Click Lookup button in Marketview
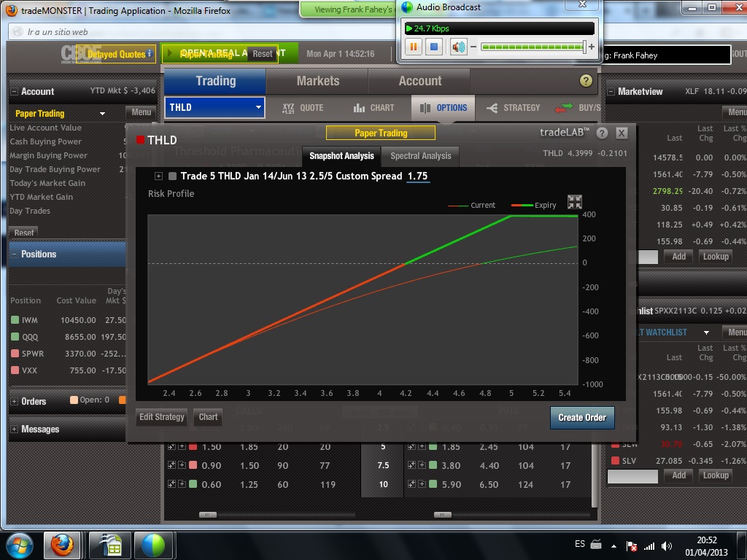This screenshot has width=747, height=560. click(716, 257)
